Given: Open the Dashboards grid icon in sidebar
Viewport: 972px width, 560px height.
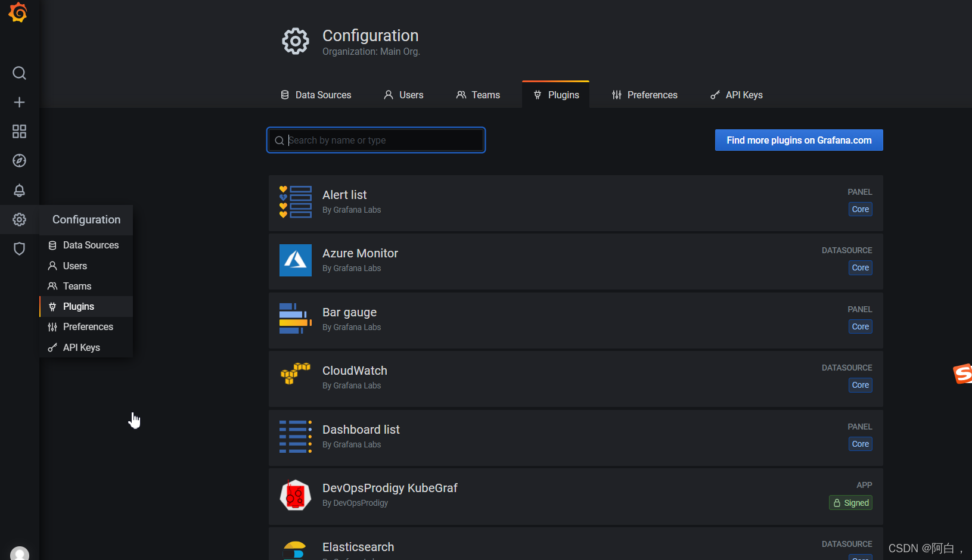Looking at the screenshot, I should click(x=19, y=132).
